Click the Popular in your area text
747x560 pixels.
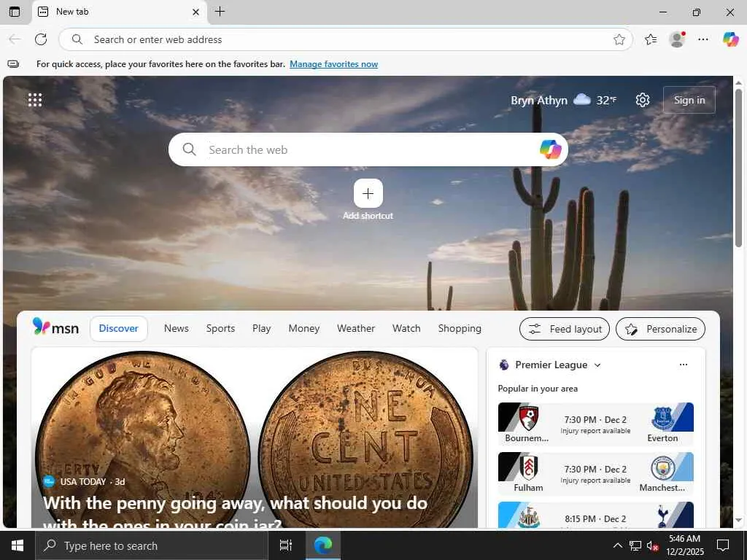(538, 389)
